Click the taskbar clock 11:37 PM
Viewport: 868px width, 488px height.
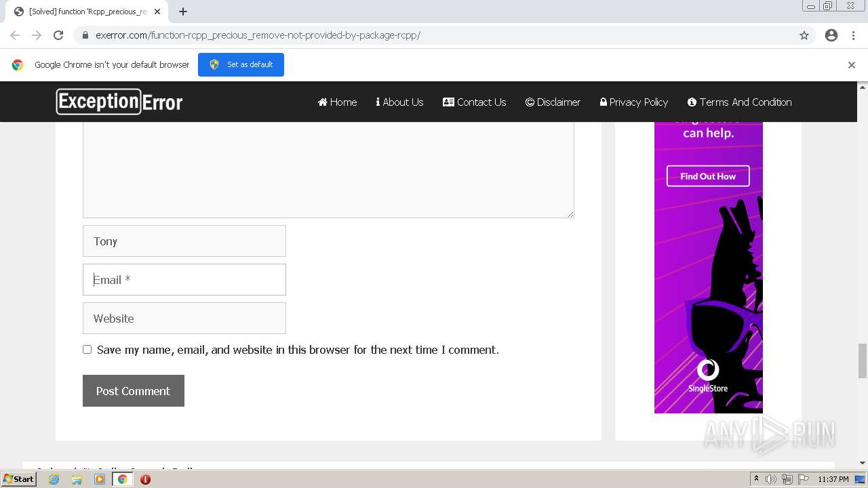click(x=833, y=479)
